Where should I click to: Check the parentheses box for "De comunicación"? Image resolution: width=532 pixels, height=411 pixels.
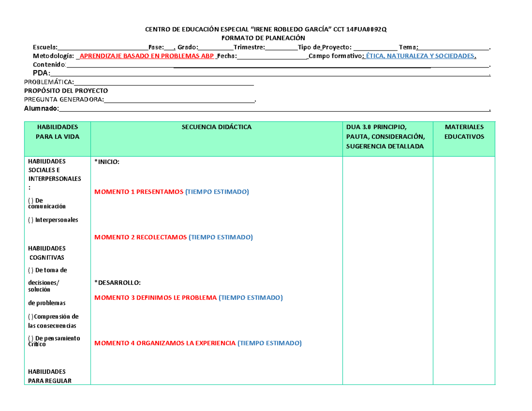click(x=30, y=200)
